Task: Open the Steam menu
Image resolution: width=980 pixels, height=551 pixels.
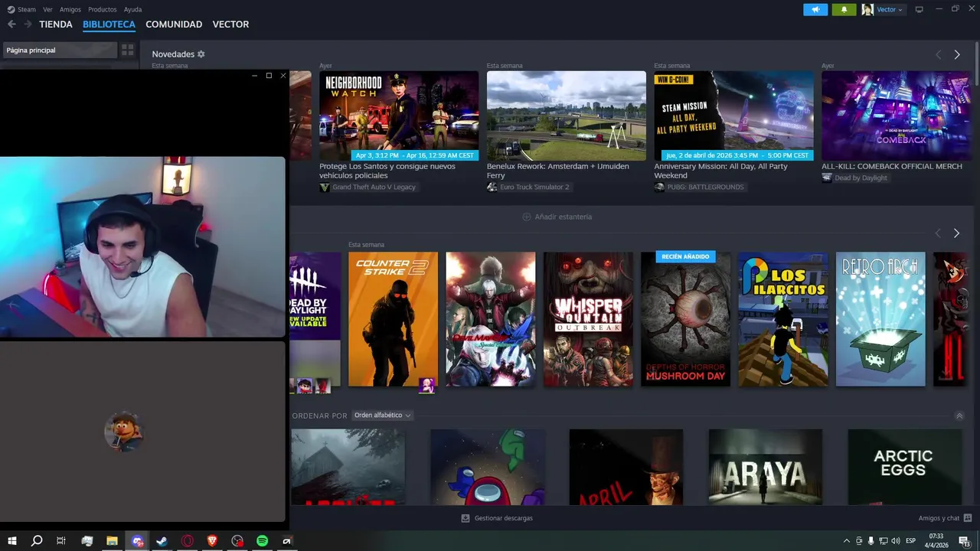Action: tap(27, 9)
